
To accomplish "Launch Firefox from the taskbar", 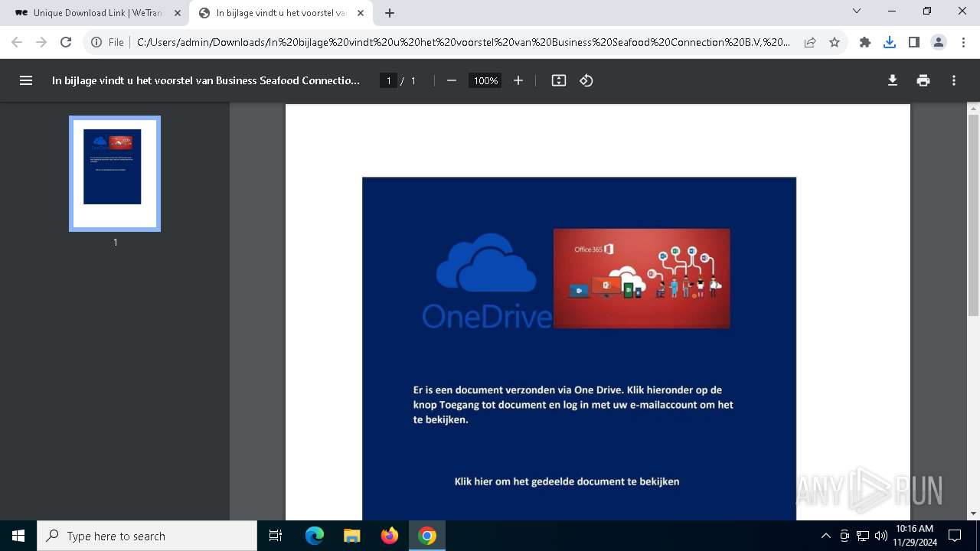I will pos(390,536).
